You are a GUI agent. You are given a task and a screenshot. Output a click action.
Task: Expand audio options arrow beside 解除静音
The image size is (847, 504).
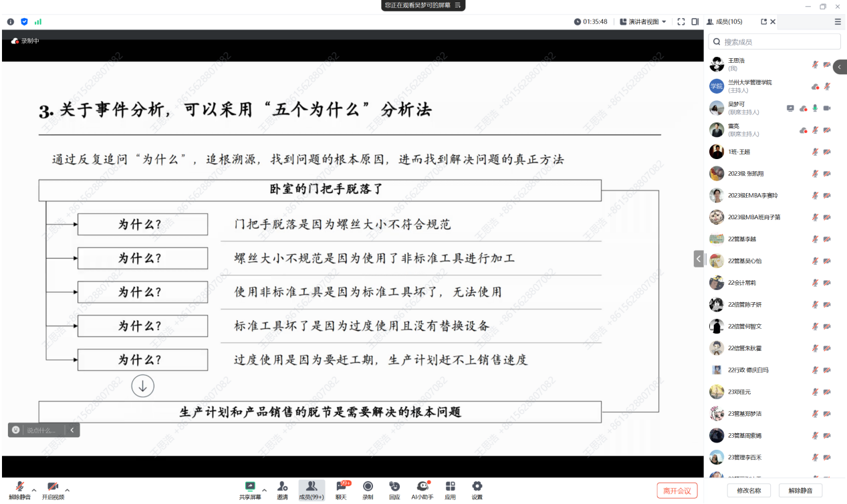pos(34,489)
